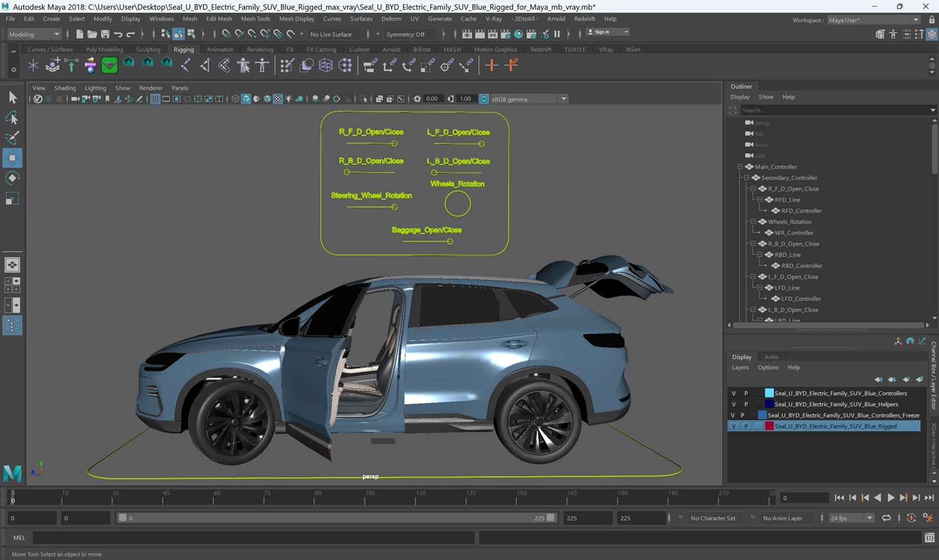
Task: Activate the Lasso Select tool
Action: pyautogui.click(x=12, y=118)
